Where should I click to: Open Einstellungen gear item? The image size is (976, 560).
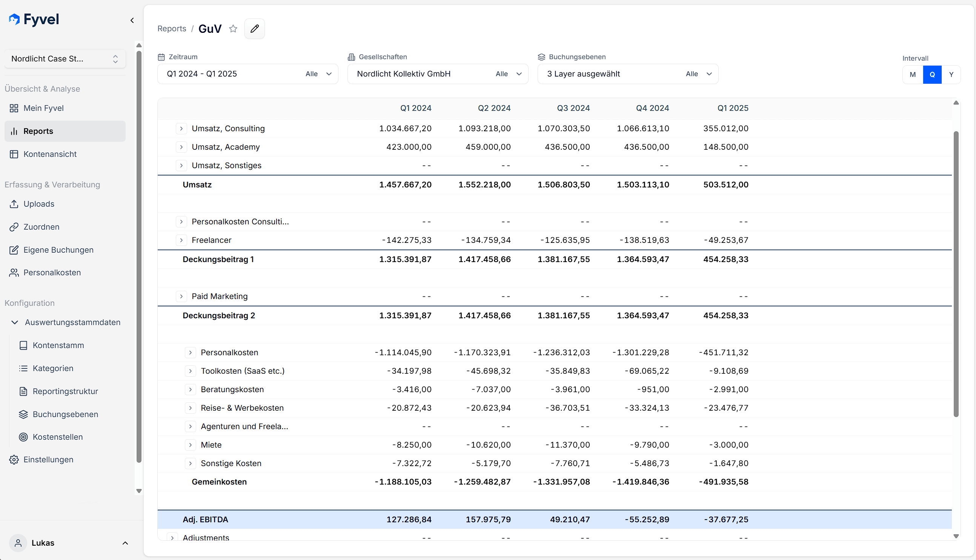[65, 460]
